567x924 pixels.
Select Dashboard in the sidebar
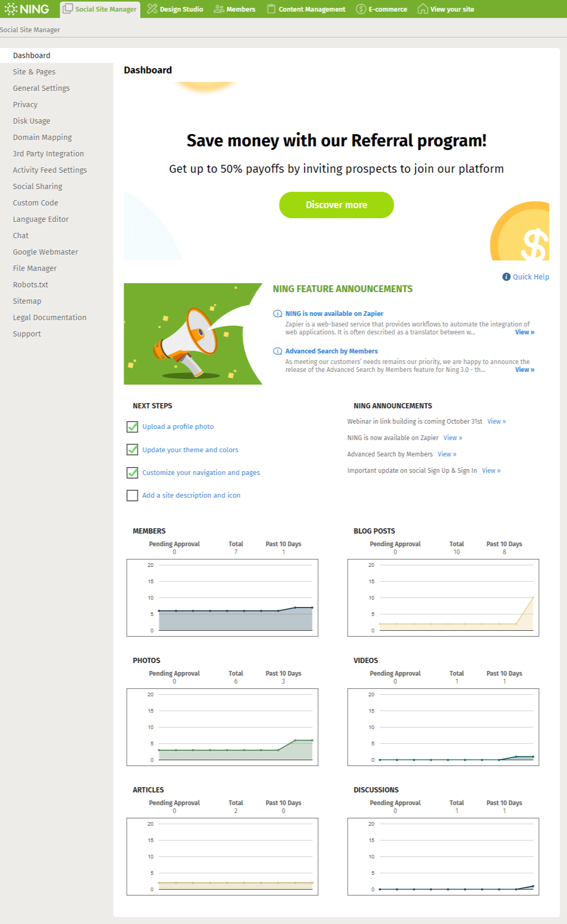[x=57, y=55]
